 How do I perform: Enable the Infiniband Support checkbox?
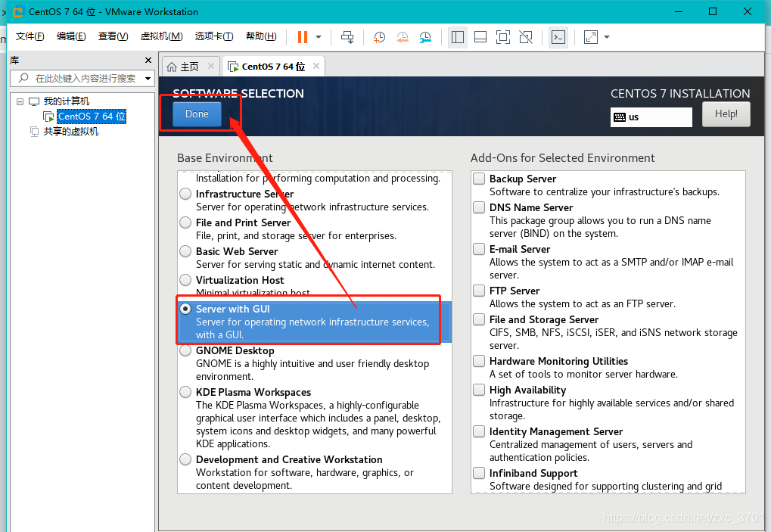tap(479, 473)
